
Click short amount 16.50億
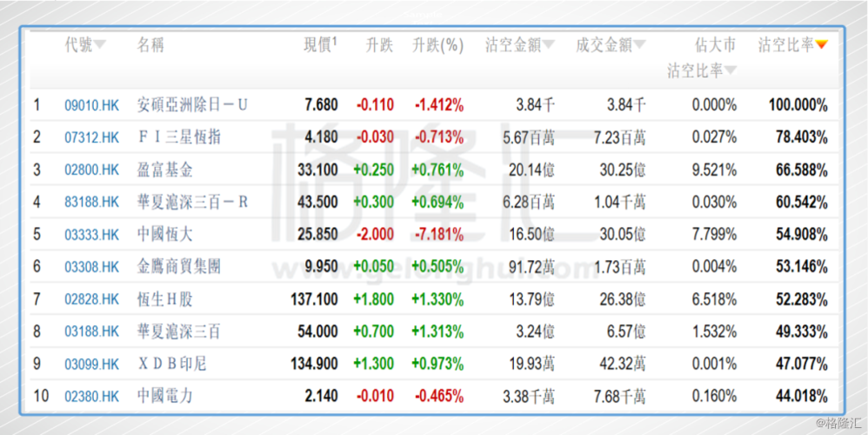[x=532, y=235]
